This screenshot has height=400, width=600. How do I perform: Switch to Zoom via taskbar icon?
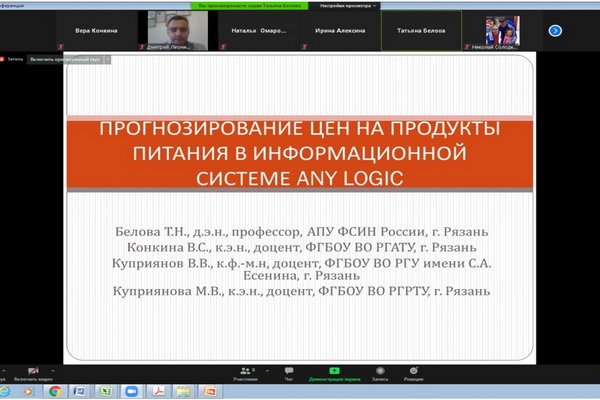[131, 391]
